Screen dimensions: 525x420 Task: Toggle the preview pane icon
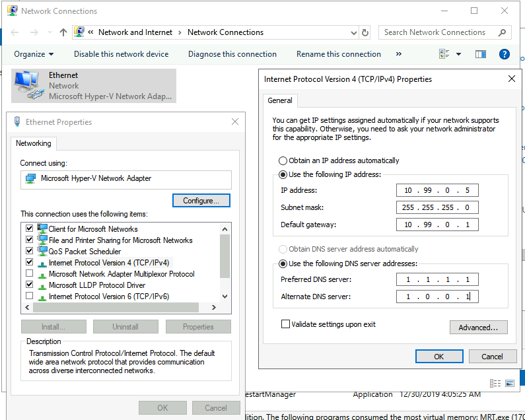(481, 54)
